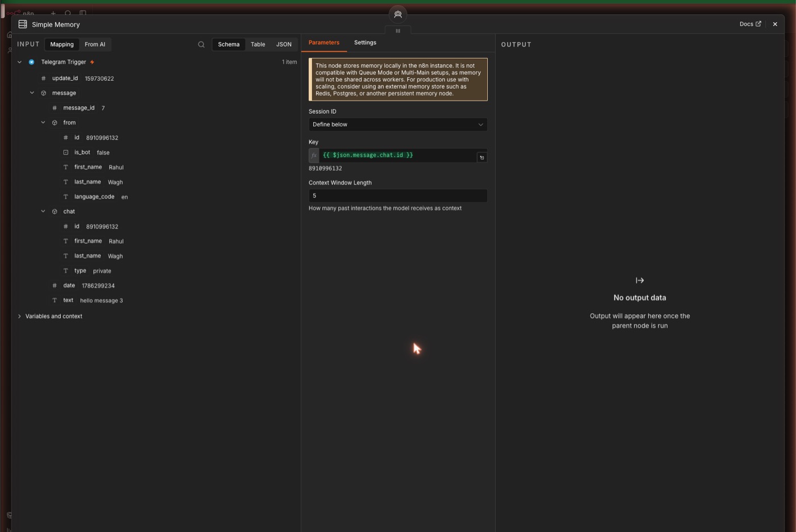Switch input mode to Mapping
Image resolution: width=796 pixels, height=532 pixels.
(x=62, y=44)
